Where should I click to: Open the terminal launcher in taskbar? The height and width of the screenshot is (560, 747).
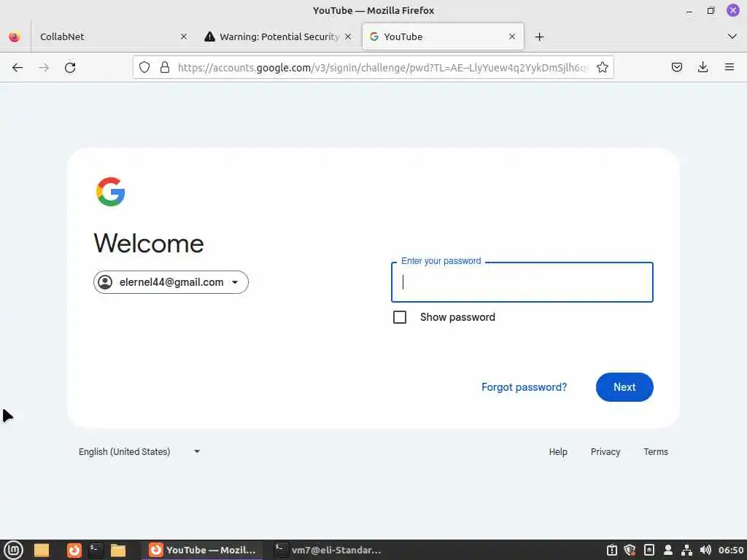[96, 550]
